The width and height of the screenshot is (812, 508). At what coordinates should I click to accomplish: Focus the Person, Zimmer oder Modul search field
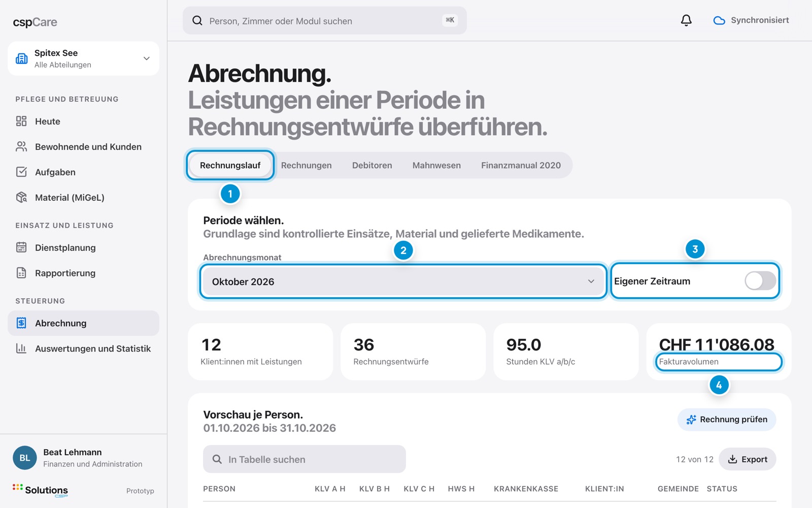[325, 21]
